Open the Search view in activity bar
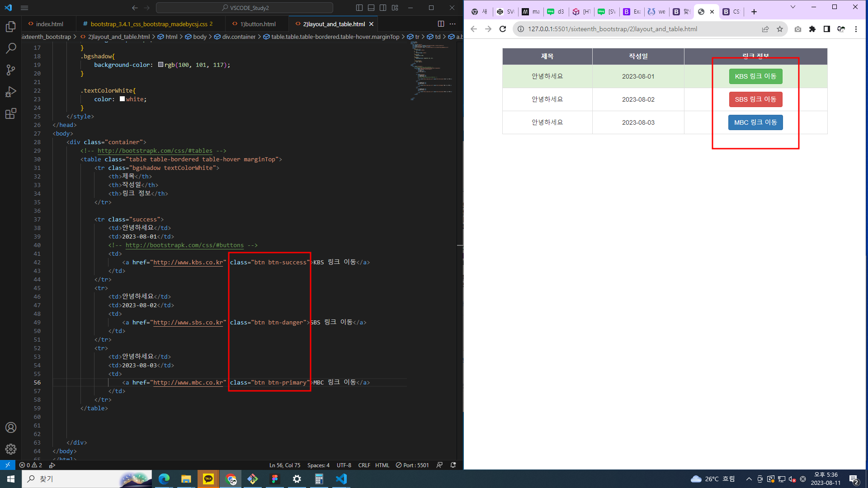The width and height of the screenshot is (868, 488). 11,48
